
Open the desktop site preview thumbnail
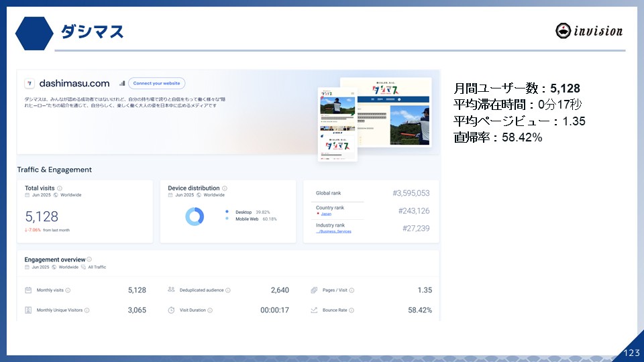(394, 112)
